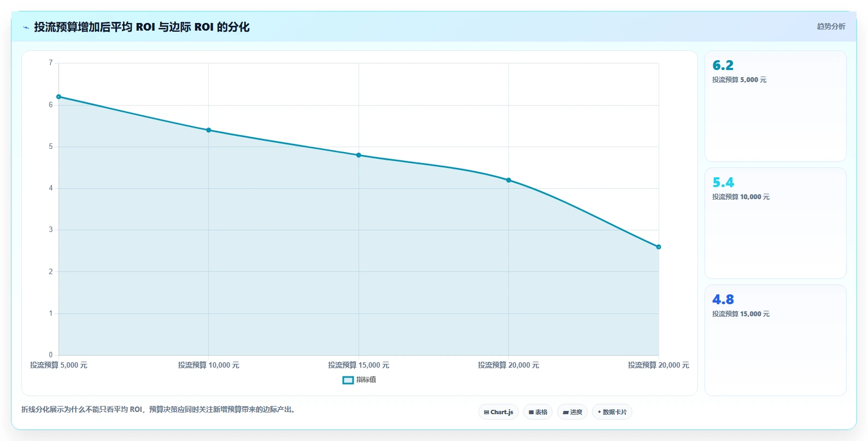The height and width of the screenshot is (441, 868).
Task: Click the data point at 投流预算 15,000 元
Action: (x=359, y=155)
